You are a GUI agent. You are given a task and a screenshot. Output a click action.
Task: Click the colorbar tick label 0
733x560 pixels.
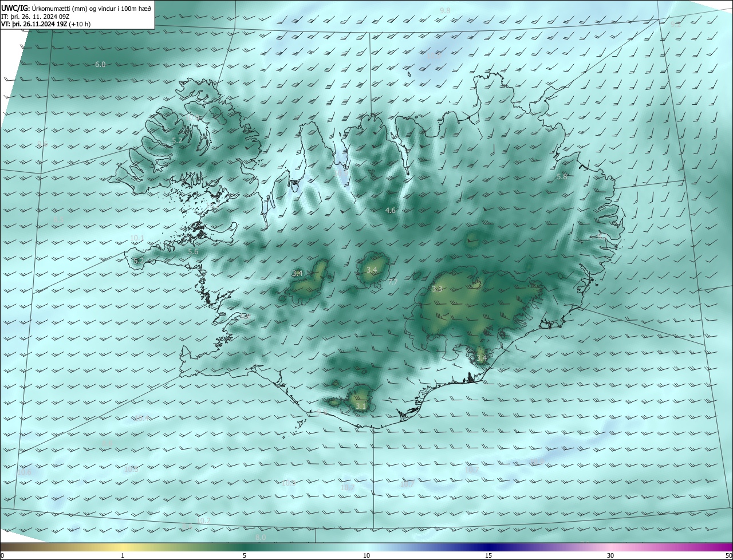point(2,555)
